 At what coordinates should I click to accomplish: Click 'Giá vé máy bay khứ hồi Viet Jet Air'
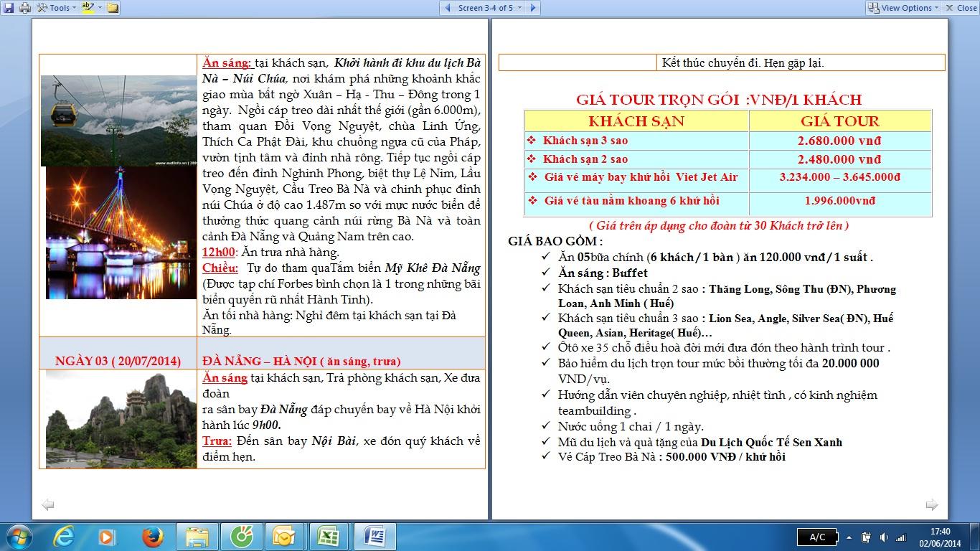click(x=641, y=177)
